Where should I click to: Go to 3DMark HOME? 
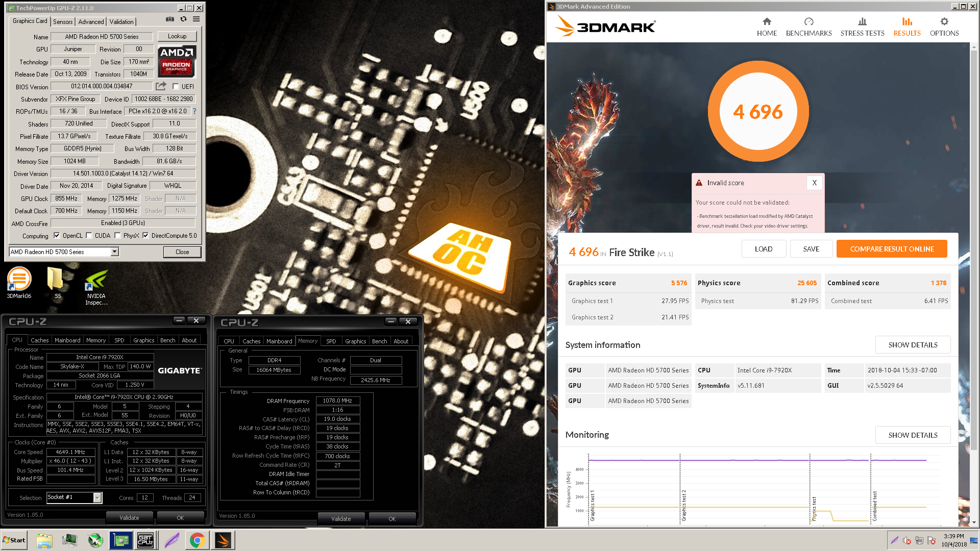(x=767, y=27)
